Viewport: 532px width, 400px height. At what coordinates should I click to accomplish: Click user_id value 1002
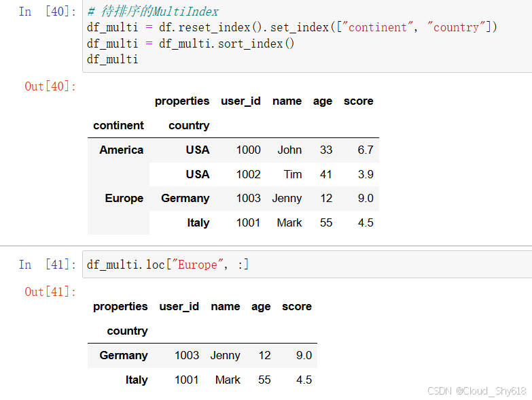click(249, 174)
